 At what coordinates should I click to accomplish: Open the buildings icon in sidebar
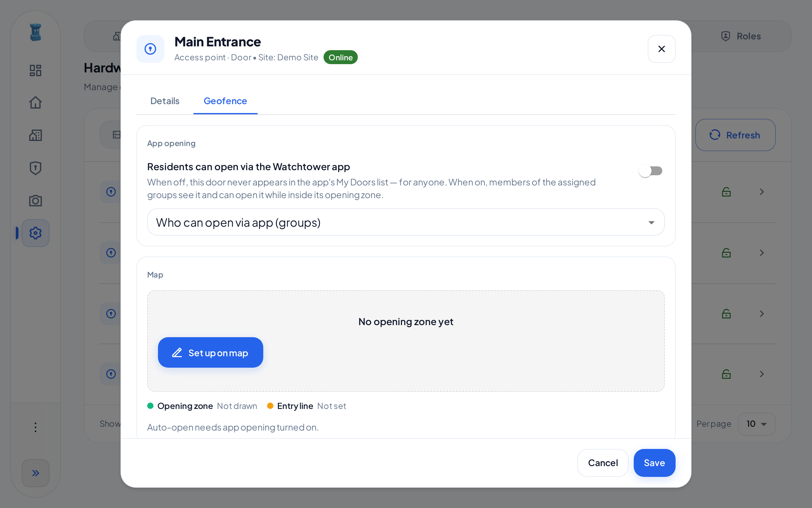35,135
